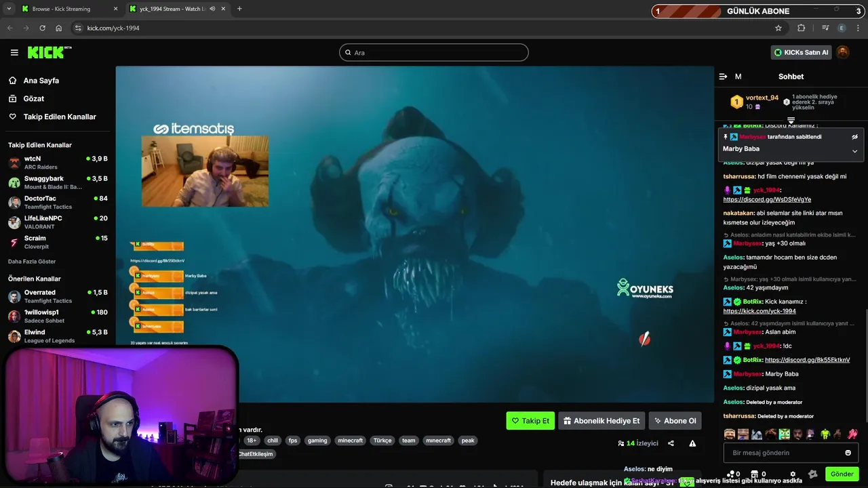Open Takip Edilen Kanallar page

click(x=60, y=117)
